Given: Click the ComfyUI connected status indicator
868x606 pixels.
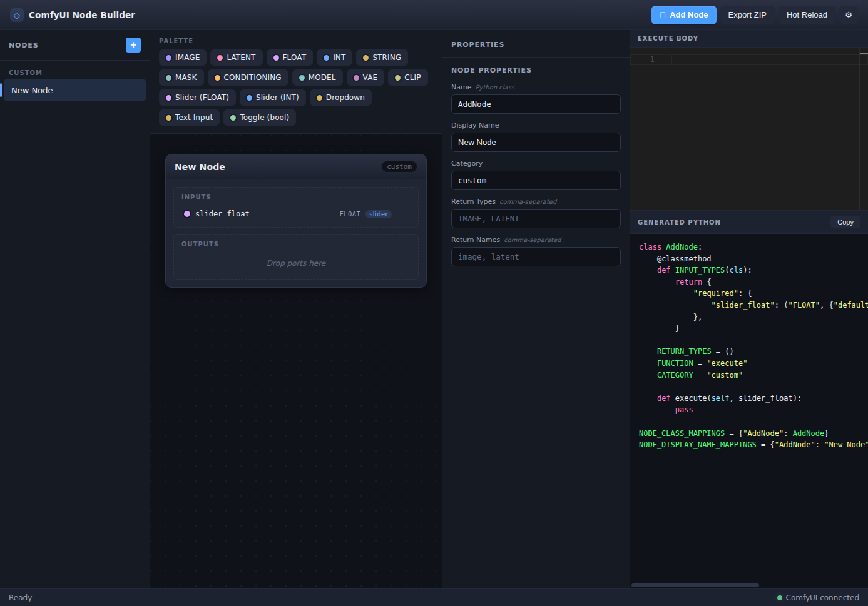Looking at the screenshot, I should 818,598.
